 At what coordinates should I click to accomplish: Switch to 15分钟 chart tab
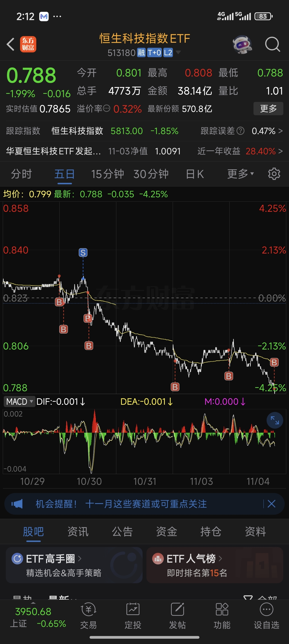pos(107,174)
